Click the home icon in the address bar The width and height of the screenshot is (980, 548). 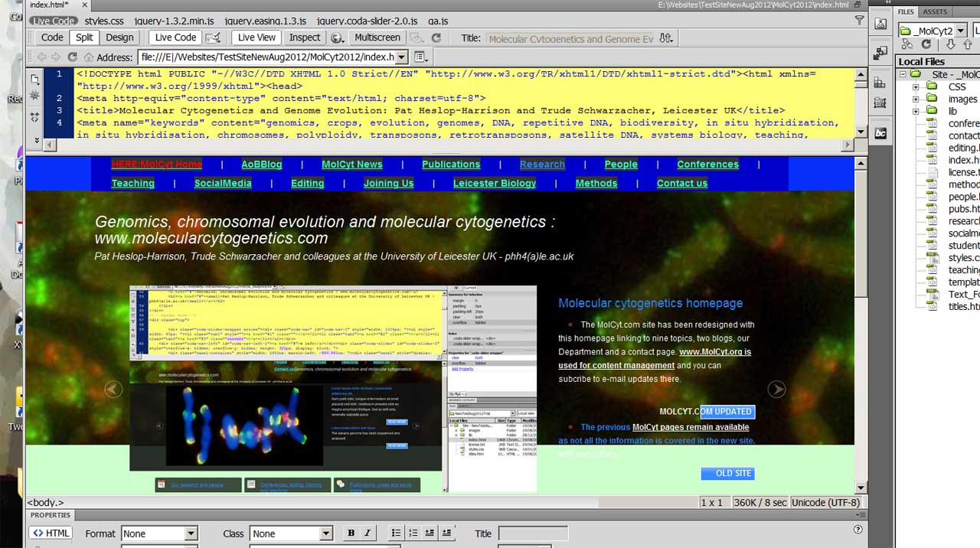pyautogui.click(x=89, y=57)
